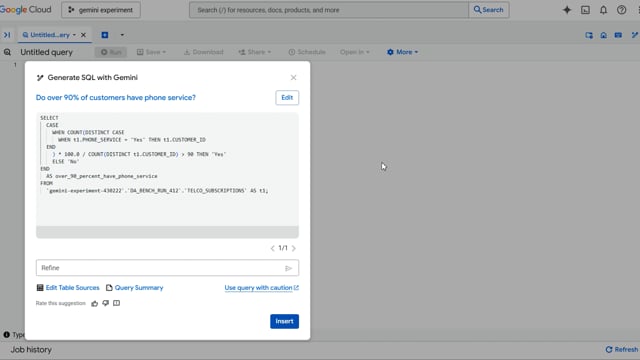
Task: Open Query Summary
Action: (x=134, y=288)
